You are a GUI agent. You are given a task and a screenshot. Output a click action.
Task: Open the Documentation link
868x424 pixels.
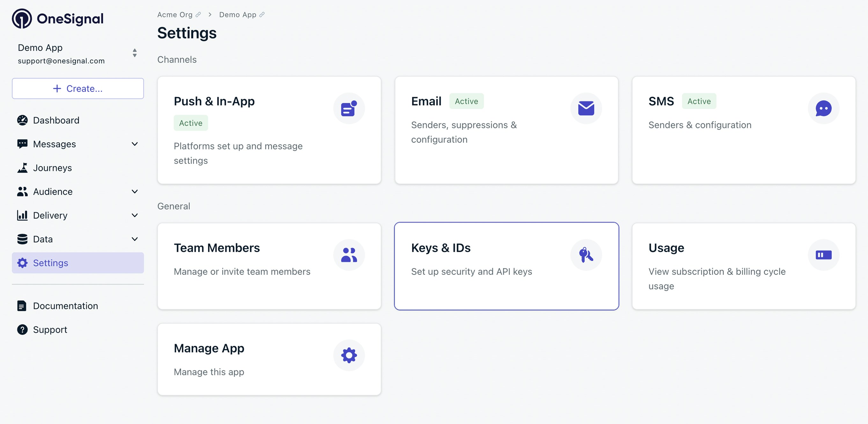[x=65, y=306]
